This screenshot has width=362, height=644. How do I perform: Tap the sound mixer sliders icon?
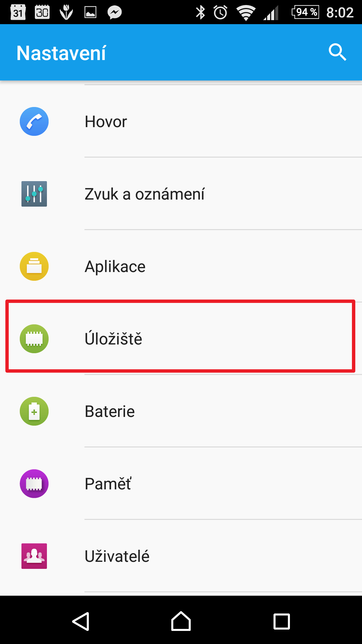click(x=34, y=194)
